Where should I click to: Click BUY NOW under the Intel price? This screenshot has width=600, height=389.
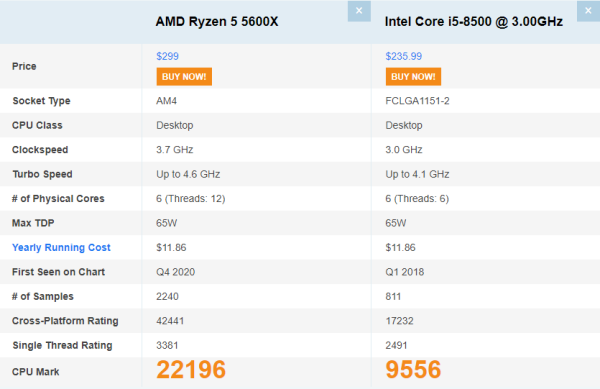[413, 76]
